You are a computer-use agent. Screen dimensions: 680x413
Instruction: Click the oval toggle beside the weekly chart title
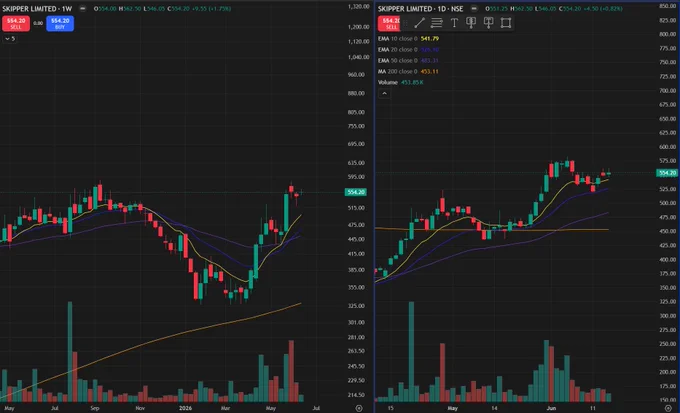click(x=82, y=9)
